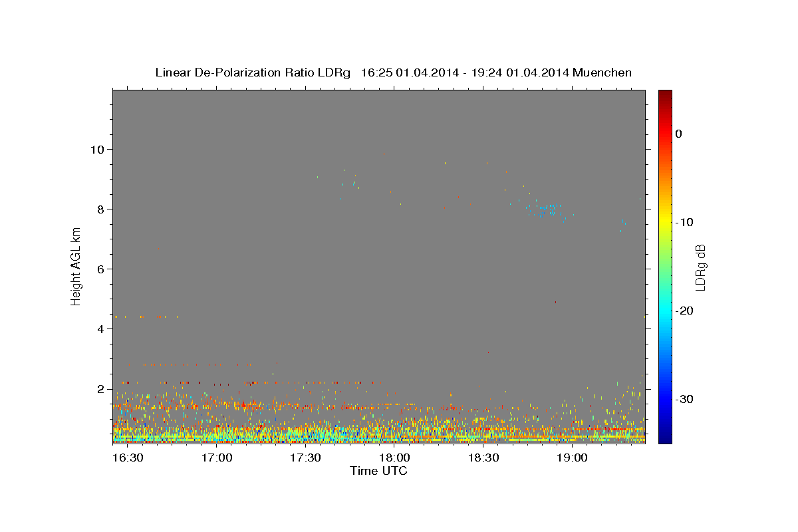Click the start time '16:25 01.04.2014' in title
The width and height of the screenshot is (798, 532).
pyautogui.click(x=410, y=72)
